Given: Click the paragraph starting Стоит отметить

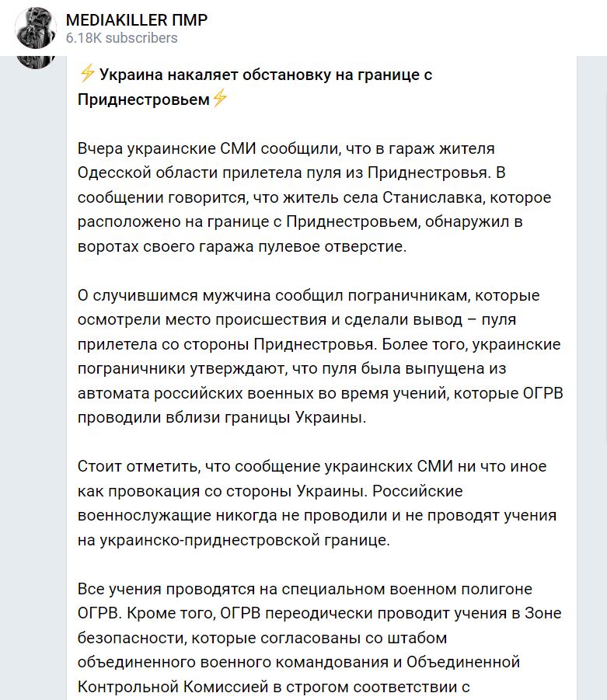Looking at the screenshot, I should 317,503.
